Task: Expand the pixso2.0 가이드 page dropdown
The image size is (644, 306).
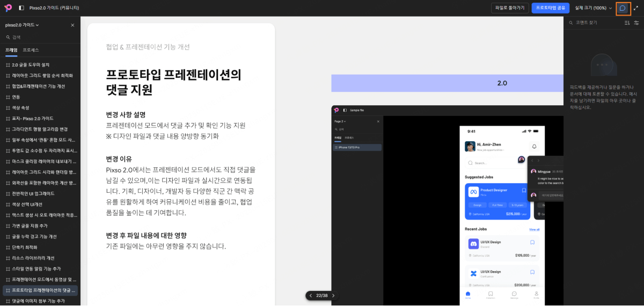Action: tap(22, 25)
